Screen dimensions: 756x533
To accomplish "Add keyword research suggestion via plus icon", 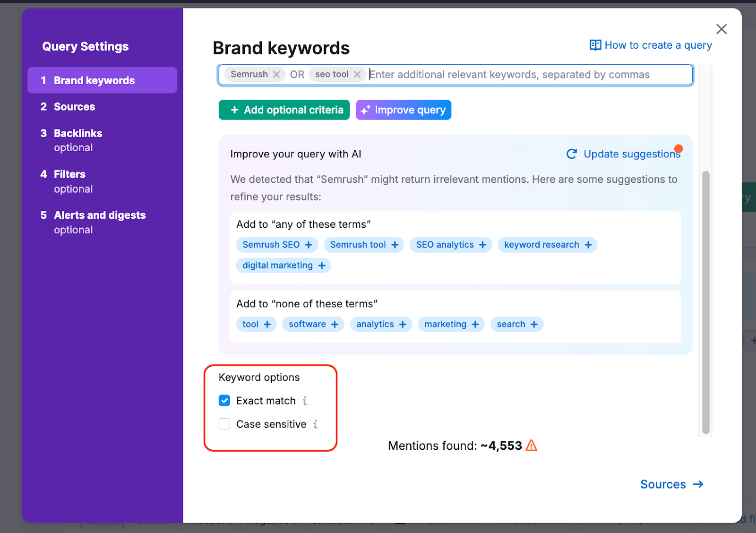I will (588, 245).
